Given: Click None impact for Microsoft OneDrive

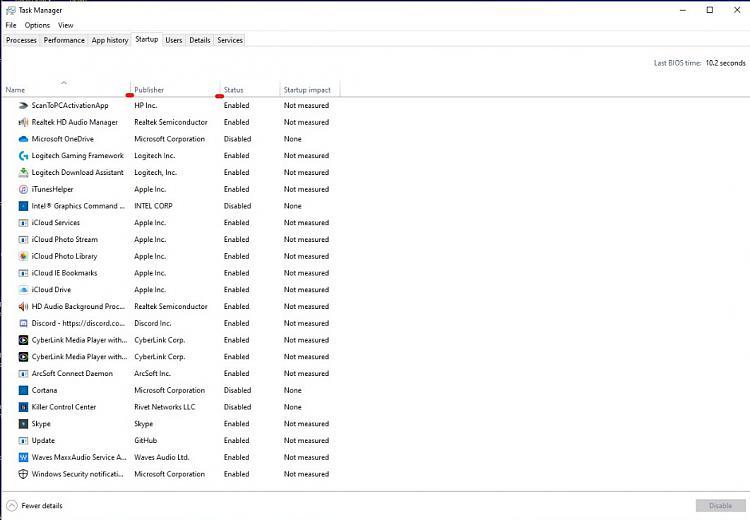Looking at the screenshot, I should (292, 139).
